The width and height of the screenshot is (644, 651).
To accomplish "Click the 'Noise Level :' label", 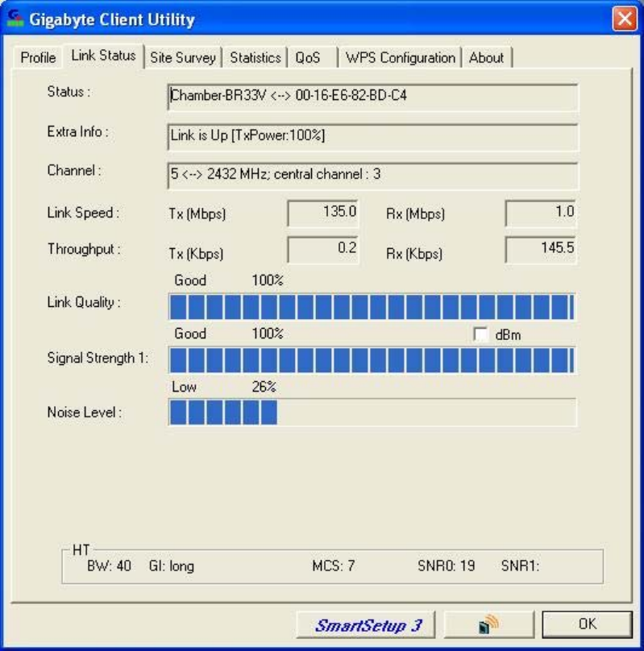I will (x=85, y=413).
